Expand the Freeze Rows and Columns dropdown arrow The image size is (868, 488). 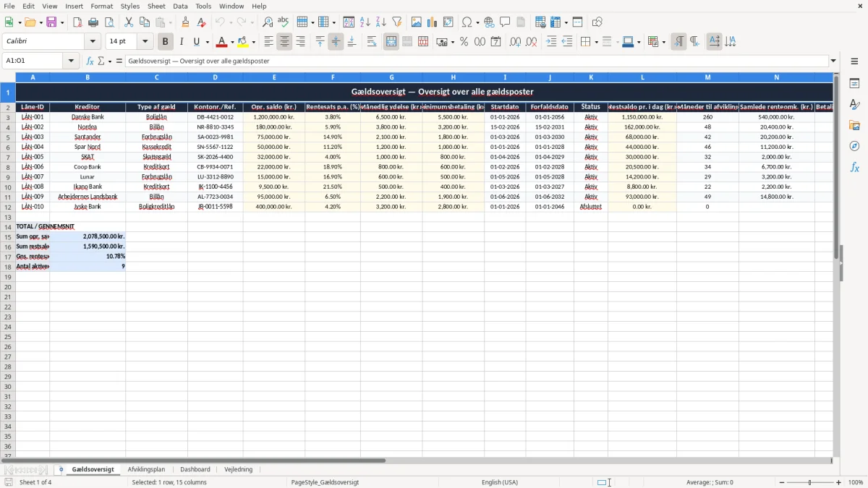coord(567,22)
